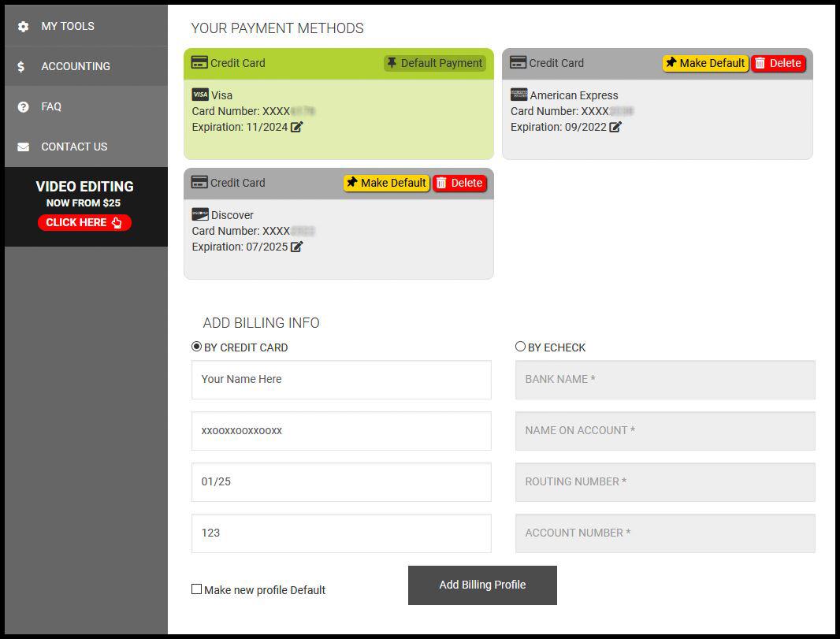This screenshot has height=639, width=840.
Task: Click the Visa card brand icon
Action: (x=199, y=95)
